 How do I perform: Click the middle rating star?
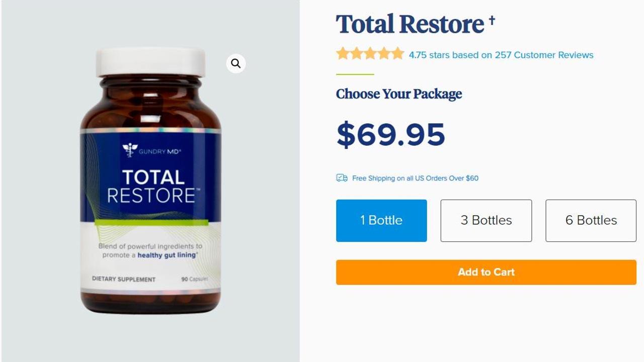(370, 53)
